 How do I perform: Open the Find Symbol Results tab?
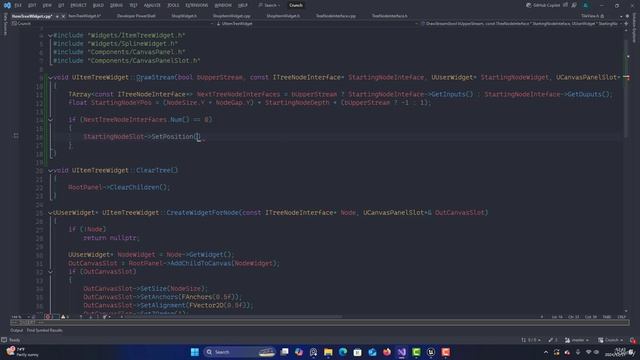44,330
